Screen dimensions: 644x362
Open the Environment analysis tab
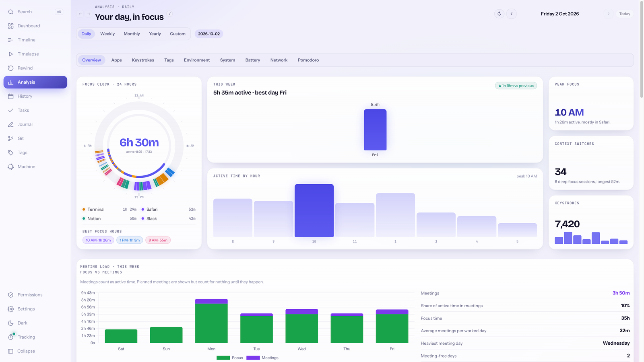click(x=197, y=60)
